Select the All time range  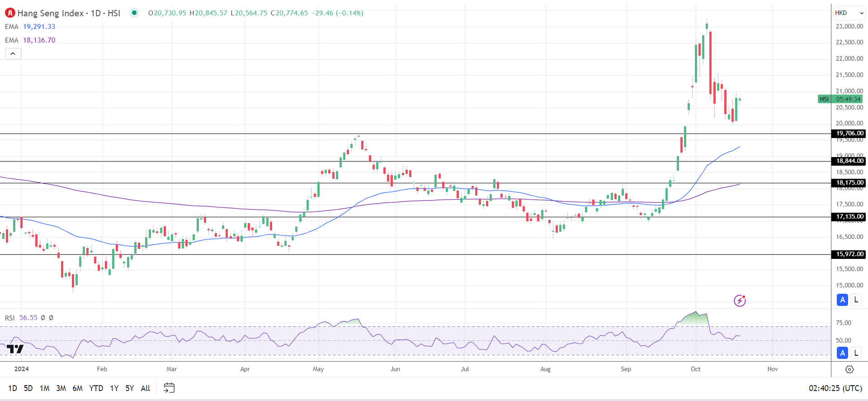tap(146, 388)
